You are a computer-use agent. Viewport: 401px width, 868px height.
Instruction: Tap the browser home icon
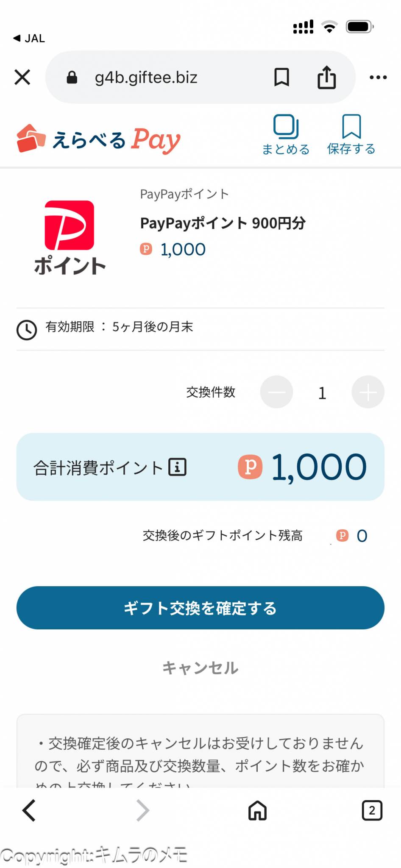[x=257, y=810]
